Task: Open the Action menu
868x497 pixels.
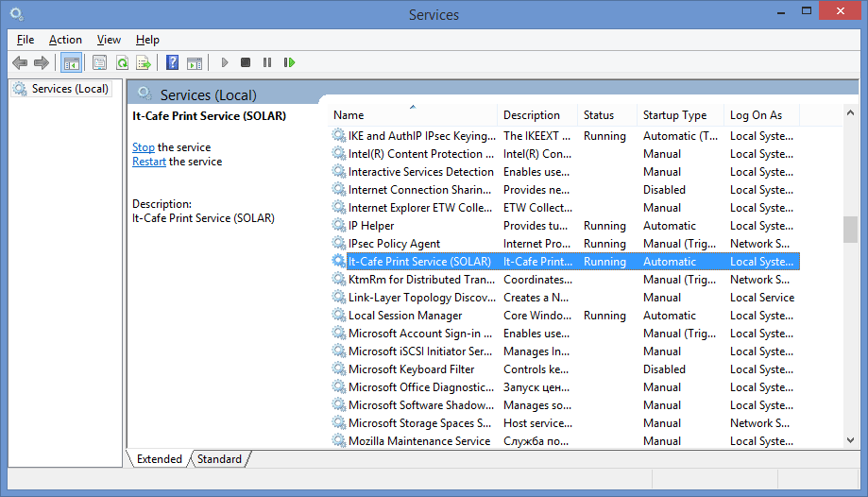Action: pos(65,40)
